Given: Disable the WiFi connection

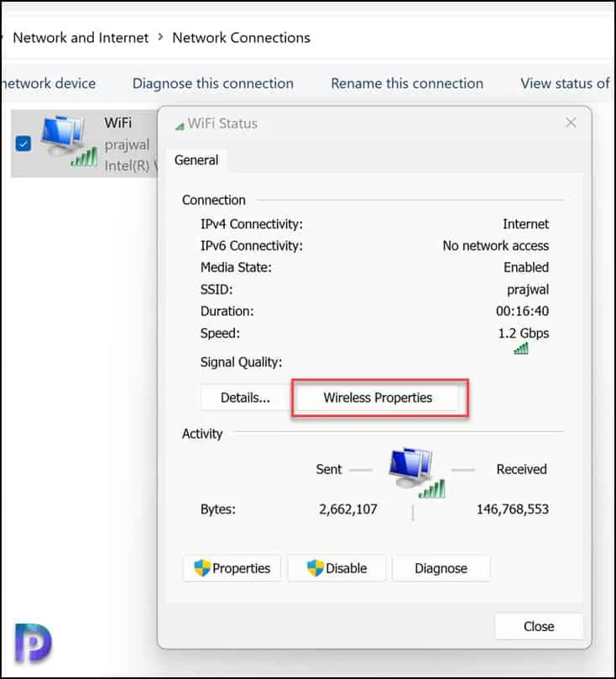Looking at the screenshot, I should (337, 567).
